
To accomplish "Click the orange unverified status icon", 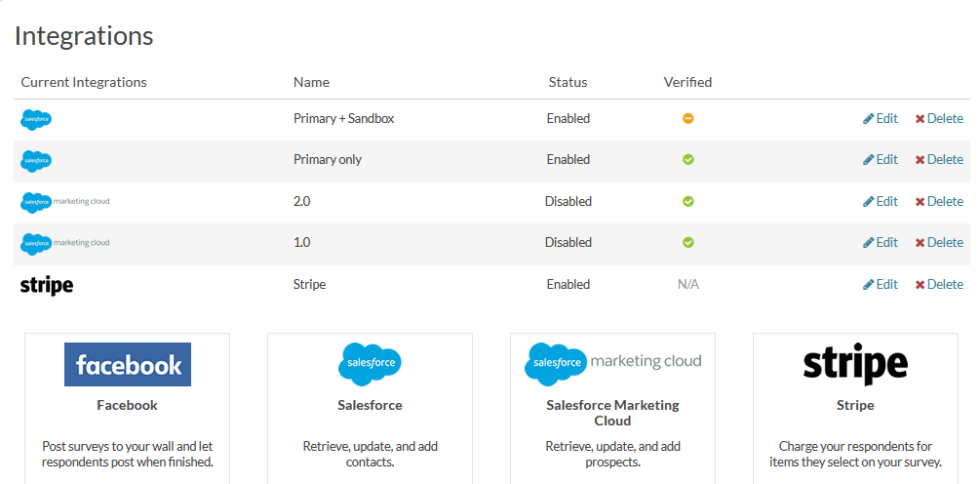I will click(687, 119).
